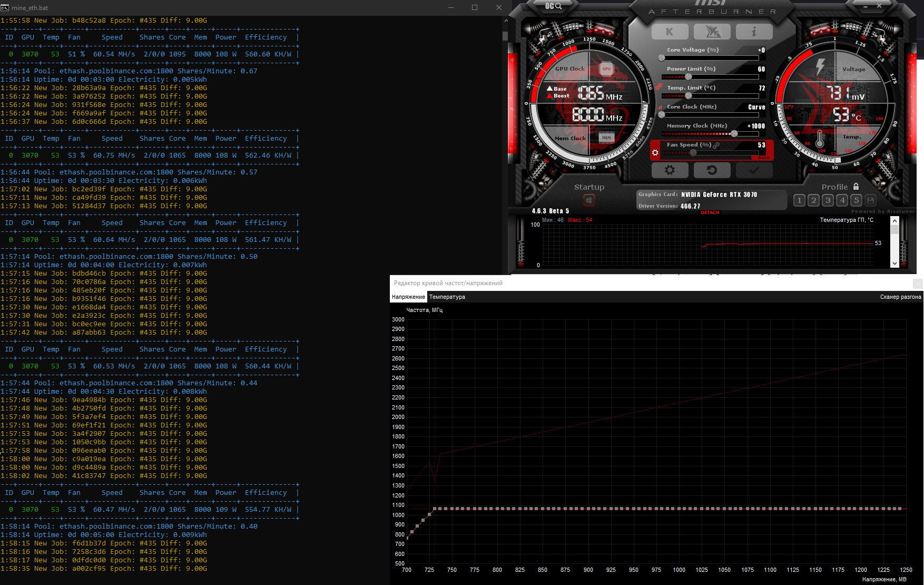This screenshot has width=924, height=585.
Task: Click 'Uptime: 0d 00:05:00' in the console
Action: pos(74,535)
